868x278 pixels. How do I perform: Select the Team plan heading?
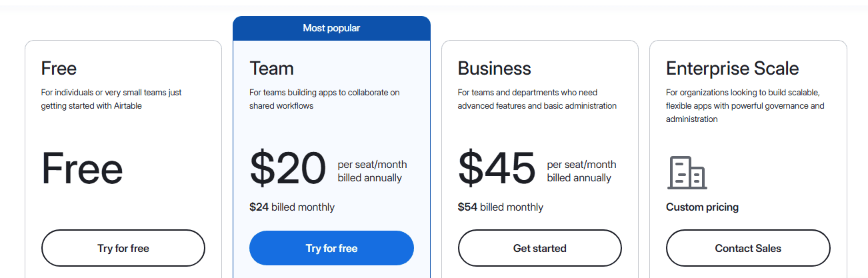(x=271, y=68)
